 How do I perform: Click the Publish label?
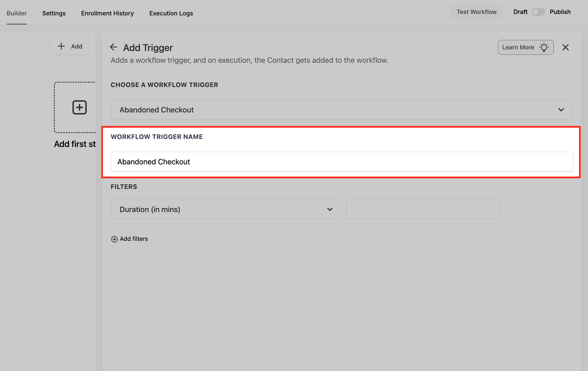[560, 12]
